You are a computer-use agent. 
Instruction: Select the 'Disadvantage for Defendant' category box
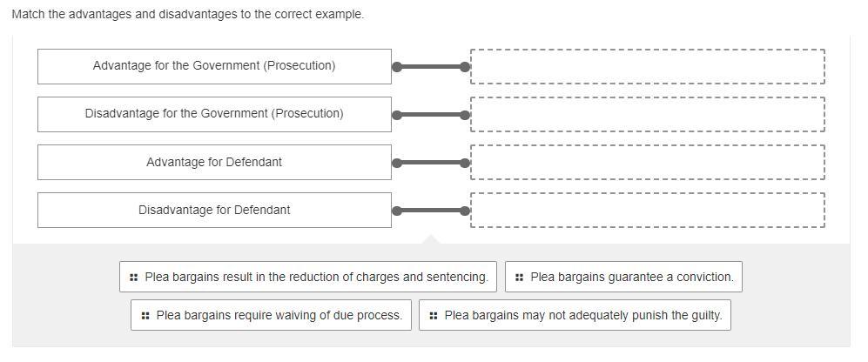click(214, 211)
